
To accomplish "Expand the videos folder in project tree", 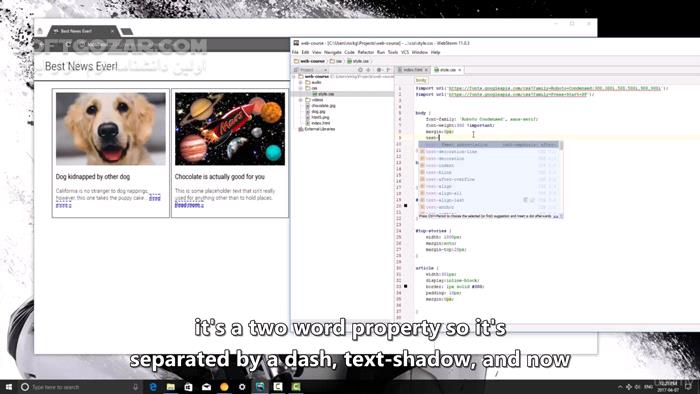I will (x=300, y=100).
